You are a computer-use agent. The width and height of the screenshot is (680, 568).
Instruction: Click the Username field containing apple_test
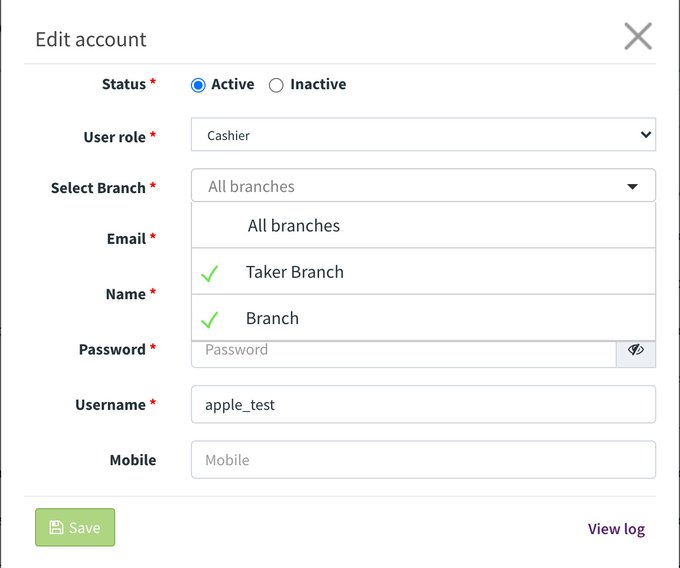click(x=423, y=404)
